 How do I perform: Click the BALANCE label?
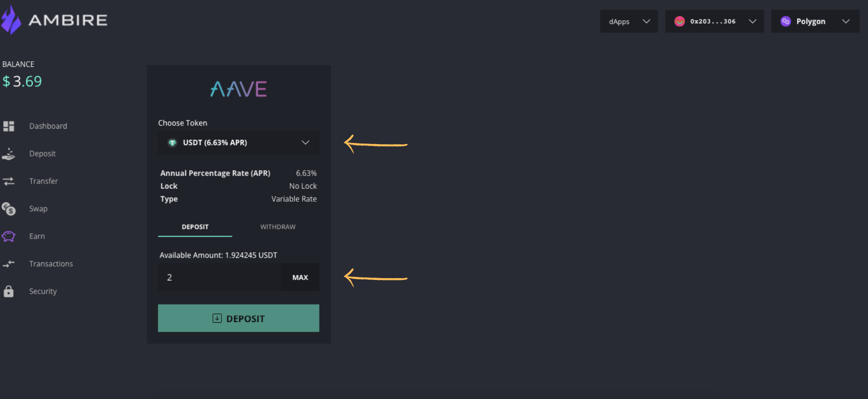point(18,64)
